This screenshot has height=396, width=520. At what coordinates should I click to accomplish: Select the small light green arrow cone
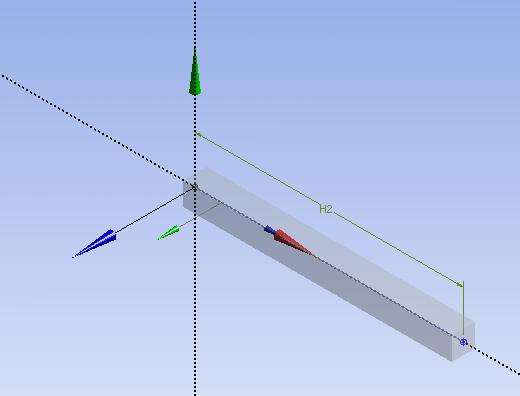[168, 232]
